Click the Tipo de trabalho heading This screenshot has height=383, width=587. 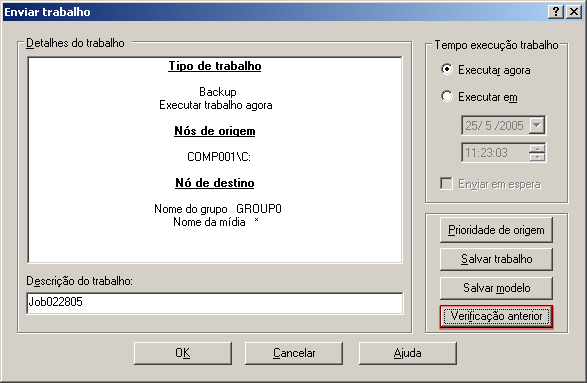(215, 66)
